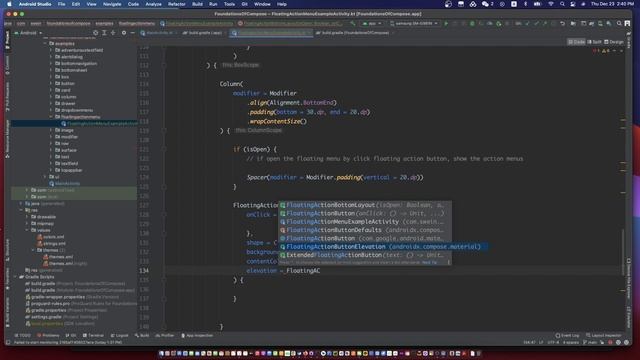Click the macOS Wi-Fi status icon
This screenshot has height=360, width=640.
[551, 4]
